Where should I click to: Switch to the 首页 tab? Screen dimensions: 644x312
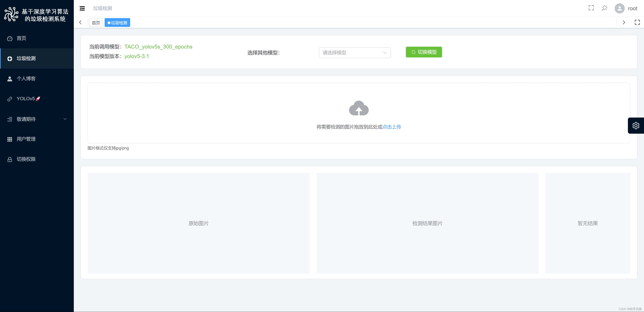tap(96, 23)
